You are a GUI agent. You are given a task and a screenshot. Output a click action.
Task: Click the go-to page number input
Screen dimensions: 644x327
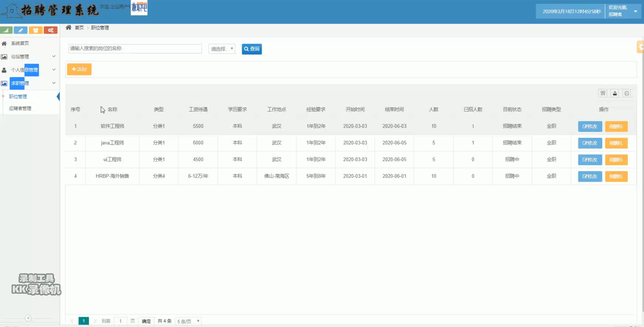point(120,321)
